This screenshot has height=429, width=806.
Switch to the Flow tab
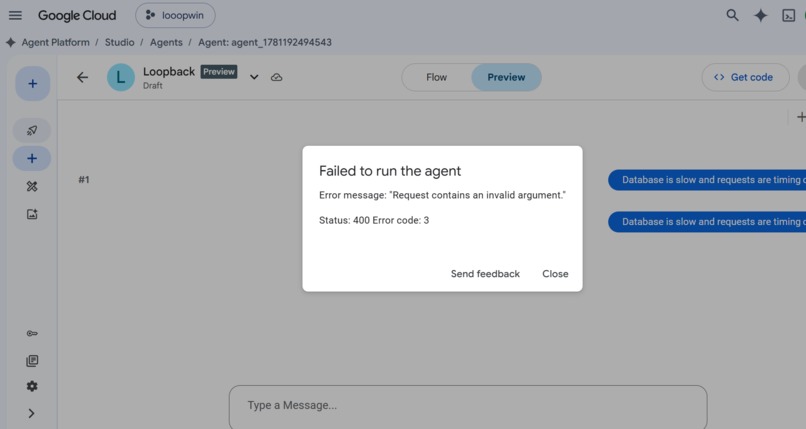(436, 77)
